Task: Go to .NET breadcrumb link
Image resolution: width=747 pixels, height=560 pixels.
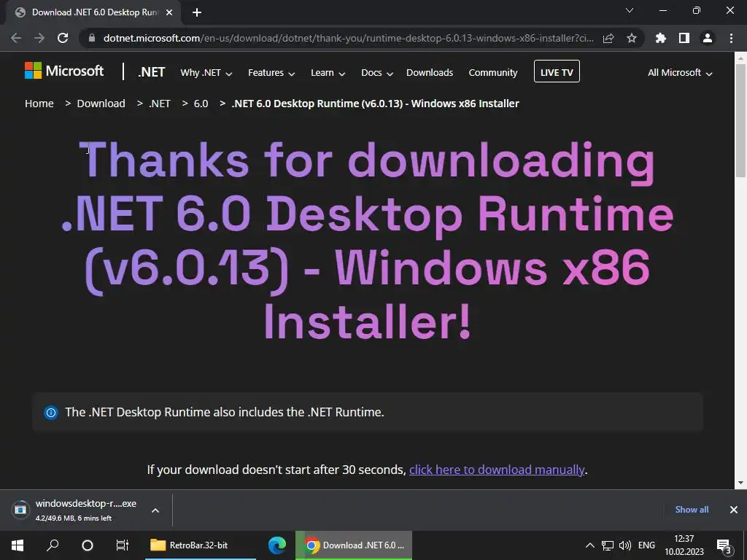Action: (160, 104)
